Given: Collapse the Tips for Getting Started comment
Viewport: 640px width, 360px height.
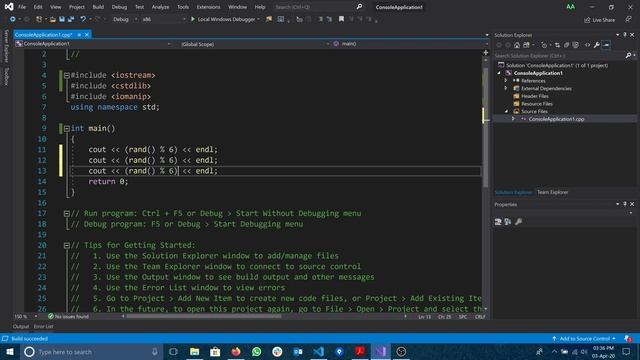Looking at the screenshot, I should 67,245.
